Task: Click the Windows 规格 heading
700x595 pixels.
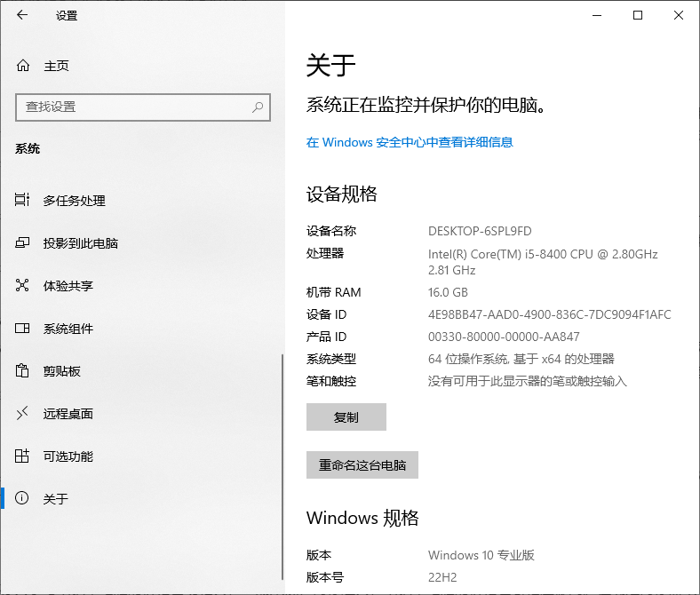Action: [362, 518]
